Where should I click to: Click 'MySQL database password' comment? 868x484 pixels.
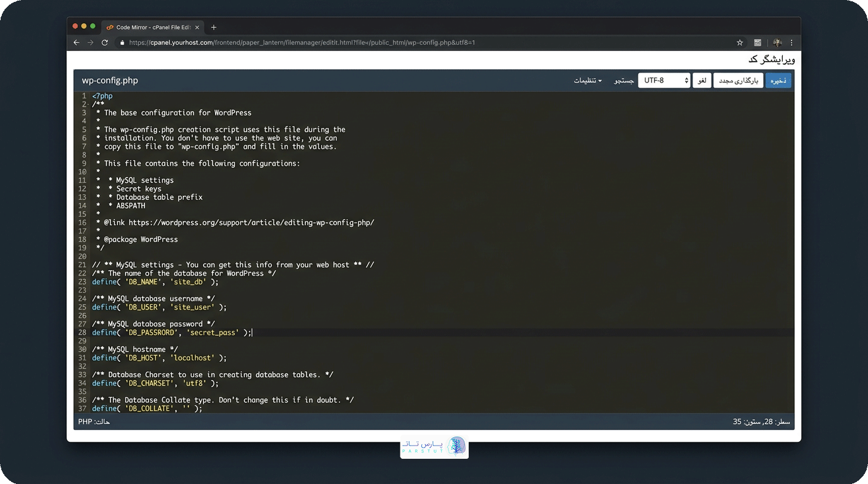point(153,324)
